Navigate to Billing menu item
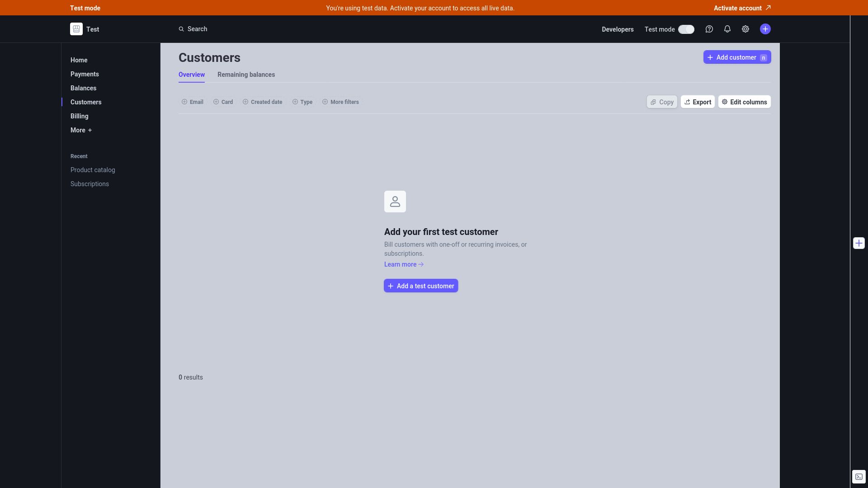The height and width of the screenshot is (488, 868). click(x=79, y=116)
